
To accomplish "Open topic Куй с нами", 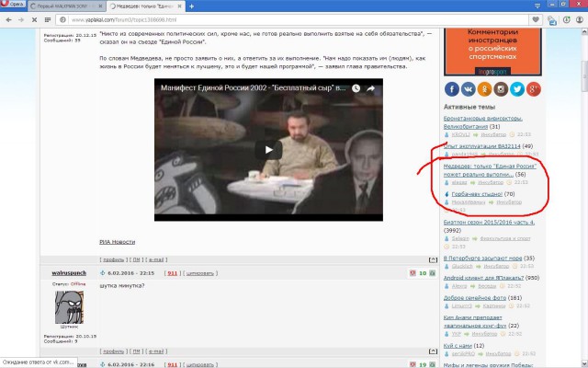I will (x=458, y=346).
